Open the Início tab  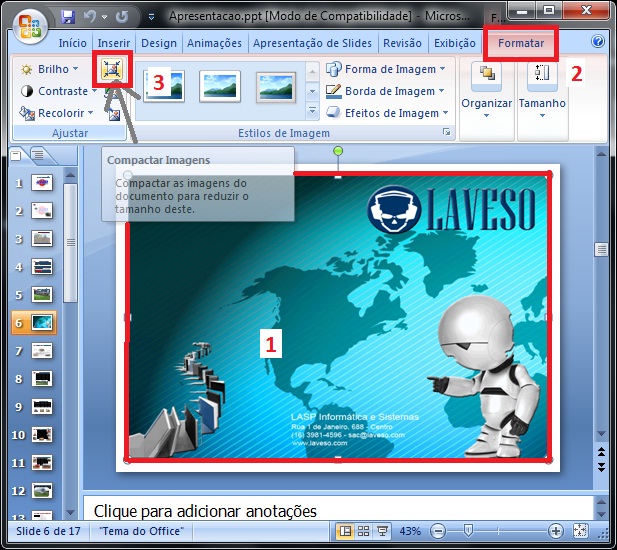[72, 43]
